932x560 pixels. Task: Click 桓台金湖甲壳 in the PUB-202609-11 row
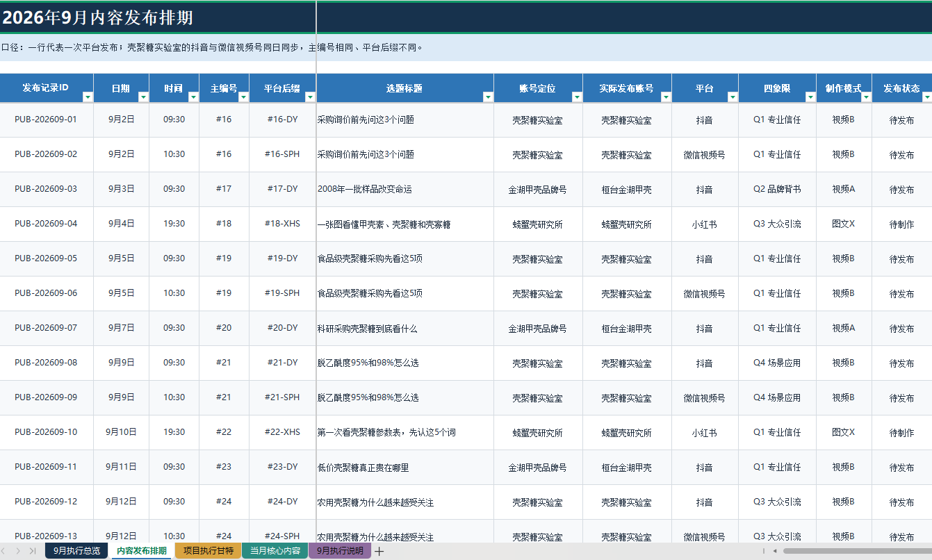pyautogui.click(x=627, y=468)
